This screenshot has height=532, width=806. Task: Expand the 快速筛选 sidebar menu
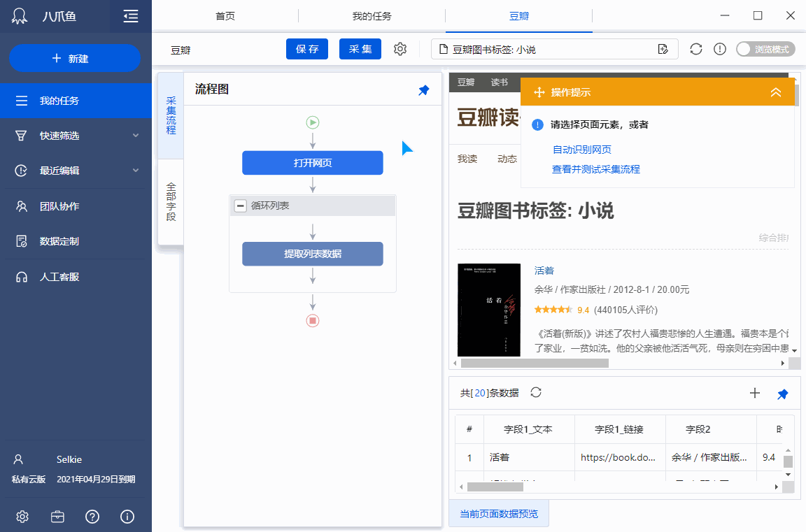136,136
